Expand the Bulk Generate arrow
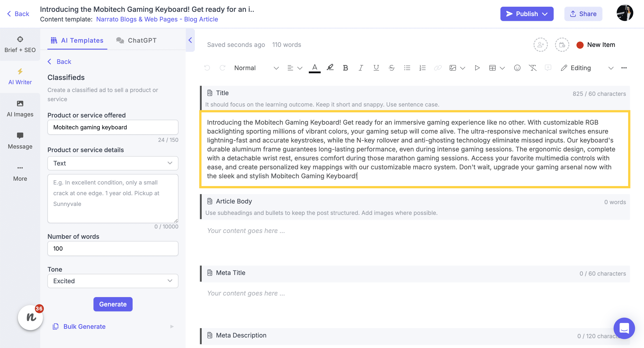644x348 pixels. pyautogui.click(x=172, y=327)
